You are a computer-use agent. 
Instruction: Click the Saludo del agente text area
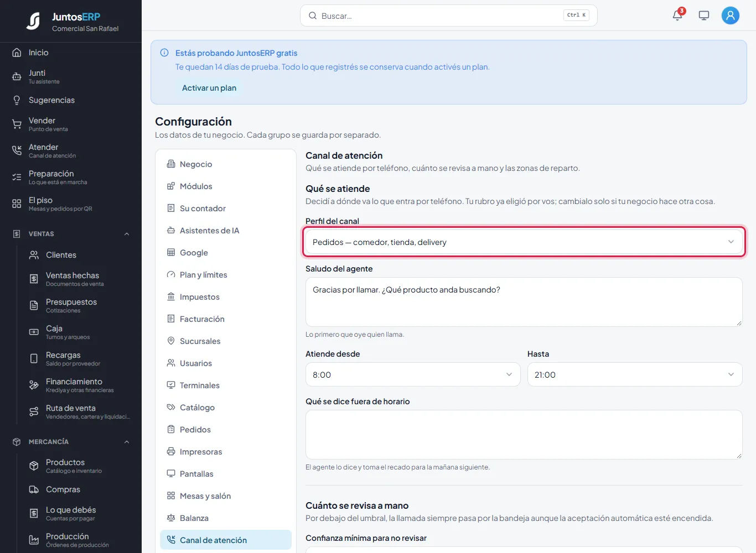[x=524, y=302]
